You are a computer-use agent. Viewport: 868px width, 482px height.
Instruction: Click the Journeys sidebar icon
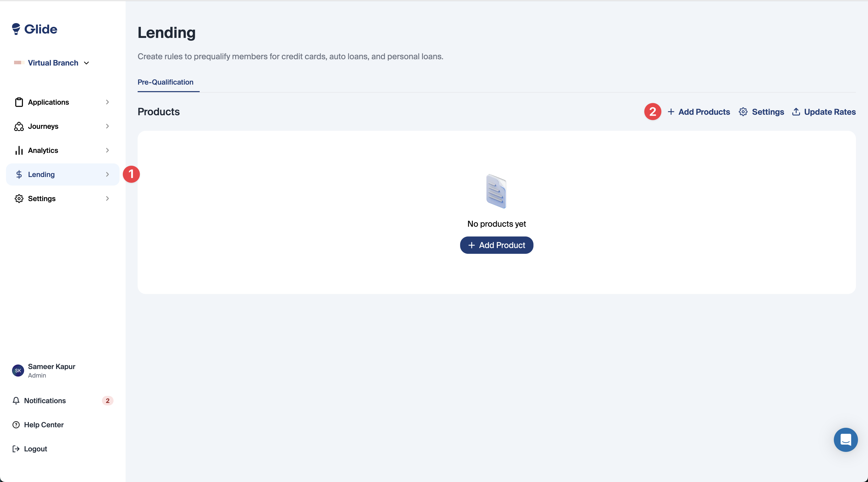[x=19, y=126]
